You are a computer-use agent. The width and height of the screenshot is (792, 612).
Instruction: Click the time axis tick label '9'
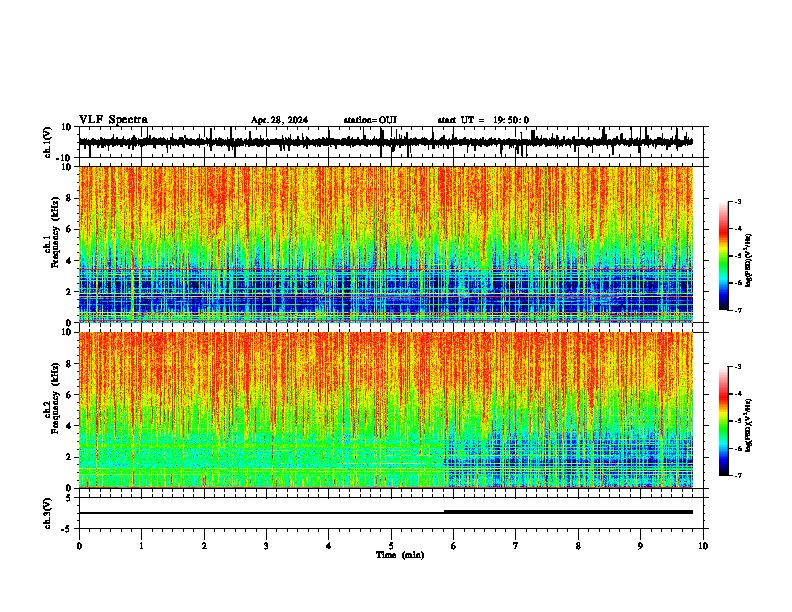pyautogui.click(x=640, y=546)
